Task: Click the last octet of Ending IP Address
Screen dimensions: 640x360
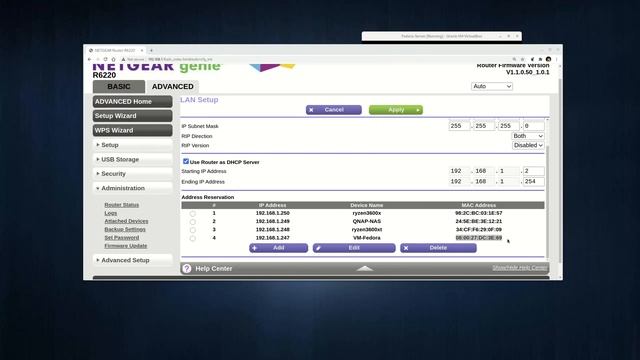Action: tap(533, 182)
